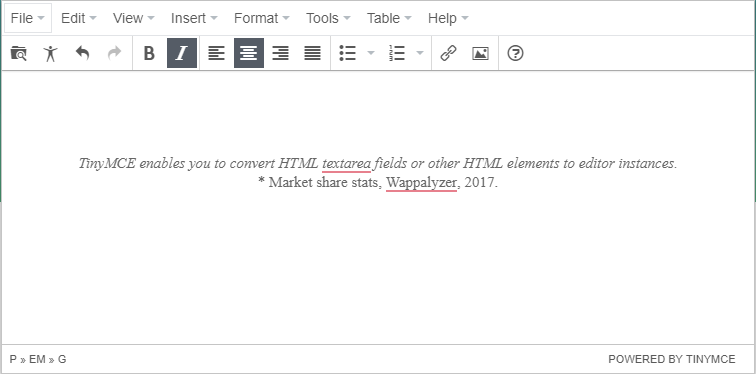Expand bullet list style dropdown arrow
756x374 pixels.
(371, 53)
